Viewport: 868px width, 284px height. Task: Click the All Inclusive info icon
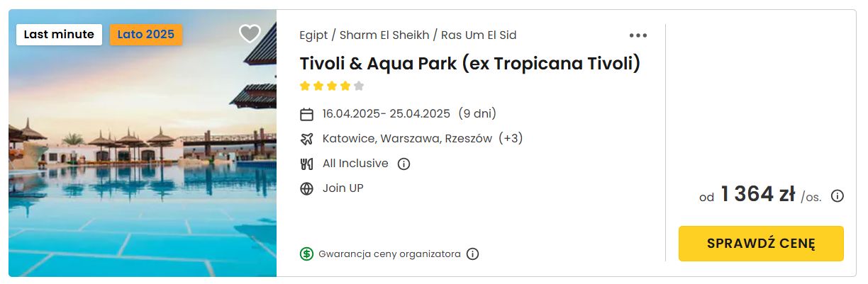[x=404, y=164]
